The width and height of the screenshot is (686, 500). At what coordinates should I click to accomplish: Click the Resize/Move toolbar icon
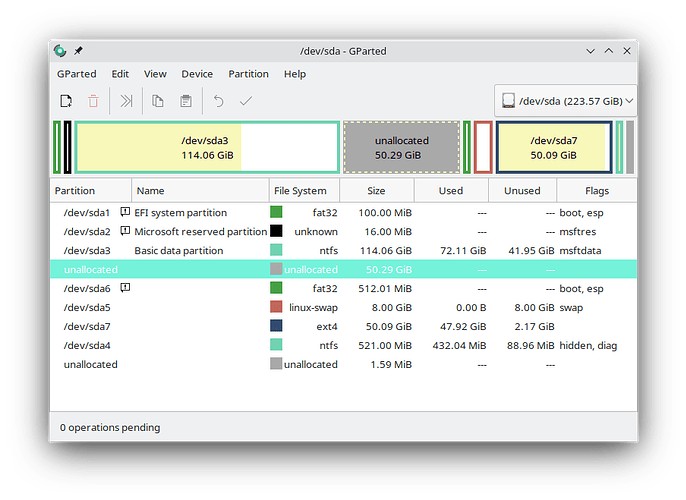126,101
